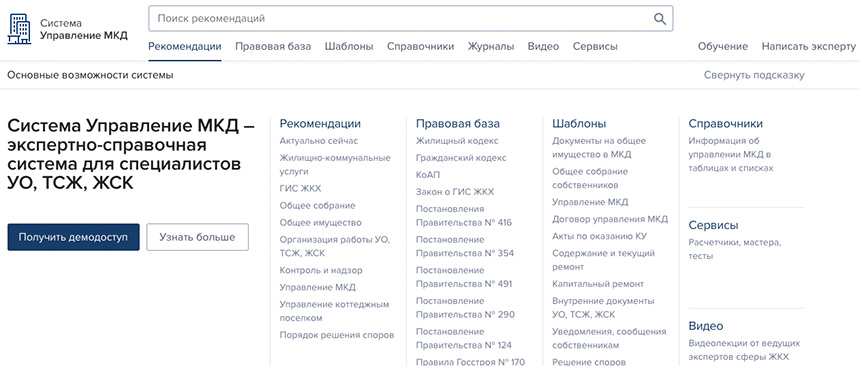Open Актуально сейчас link
This screenshot has width=860, height=370.
pos(319,141)
